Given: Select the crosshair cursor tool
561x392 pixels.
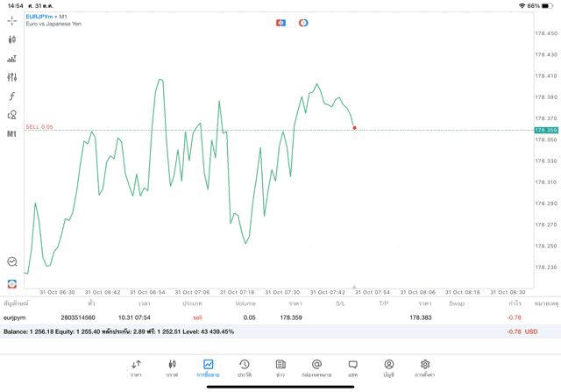Looking at the screenshot, I should pyautogui.click(x=12, y=21).
